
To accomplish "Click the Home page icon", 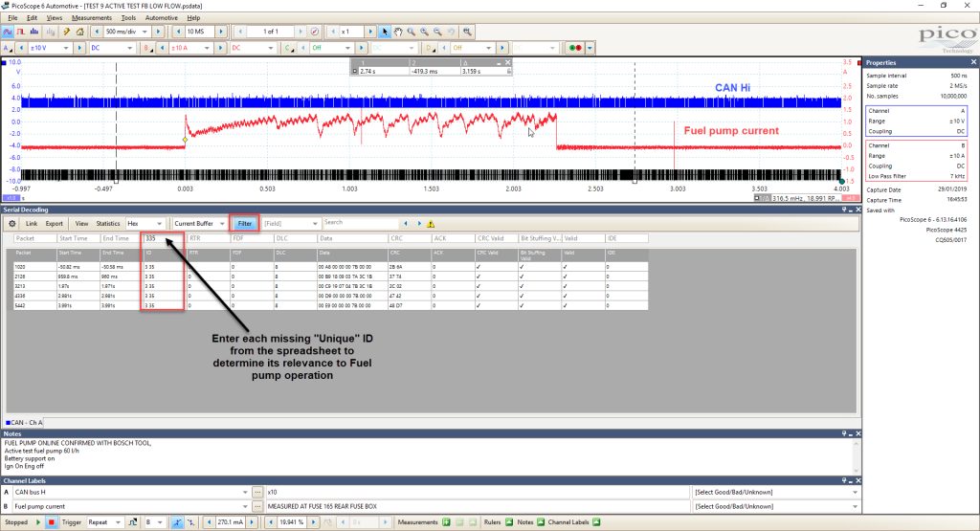I will (79, 32).
